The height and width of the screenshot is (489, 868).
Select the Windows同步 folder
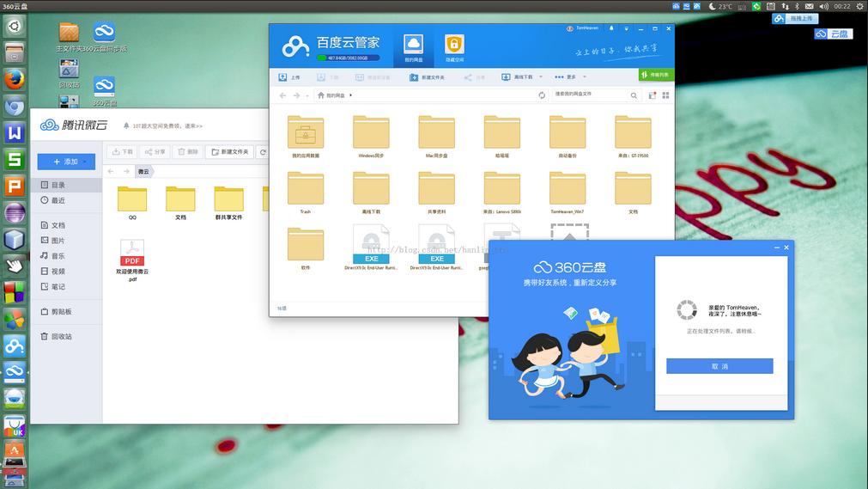tap(371, 137)
